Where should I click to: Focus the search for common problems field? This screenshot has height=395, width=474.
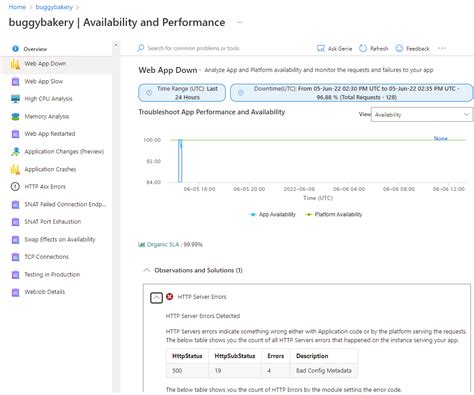click(193, 48)
